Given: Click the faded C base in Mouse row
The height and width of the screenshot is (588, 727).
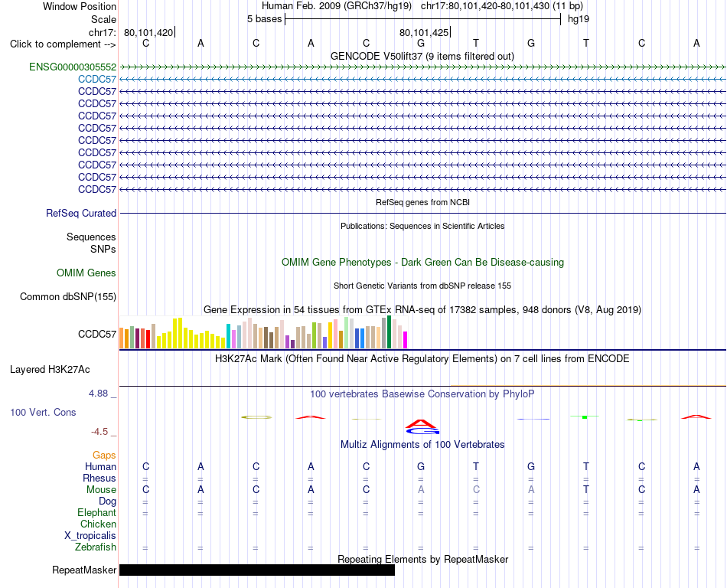Looking at the screenshot, I should click(x=476, y=490).
